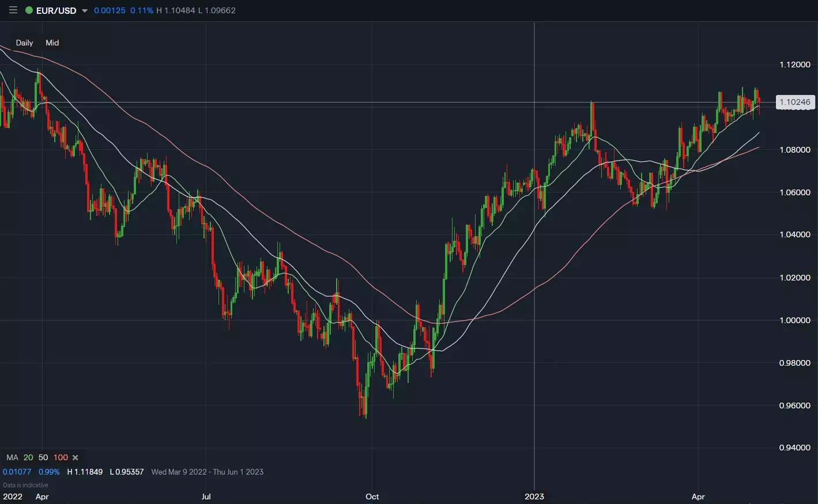Click the Data is indicative note

[25, 485]
